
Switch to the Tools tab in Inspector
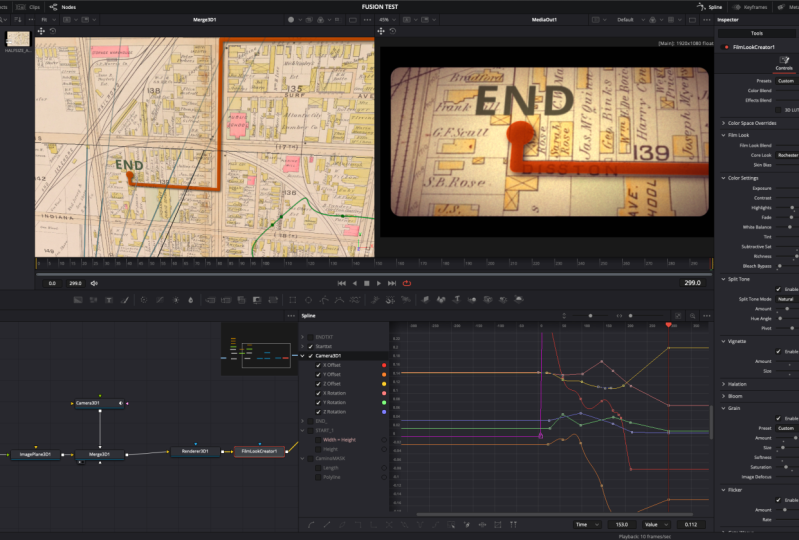pyautogui.click(x=757, y=33)
